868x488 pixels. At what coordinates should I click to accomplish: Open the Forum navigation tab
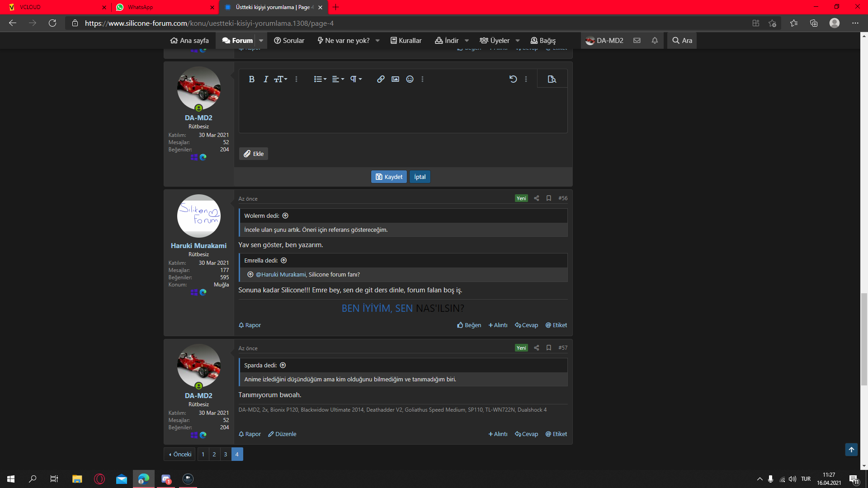237,40
